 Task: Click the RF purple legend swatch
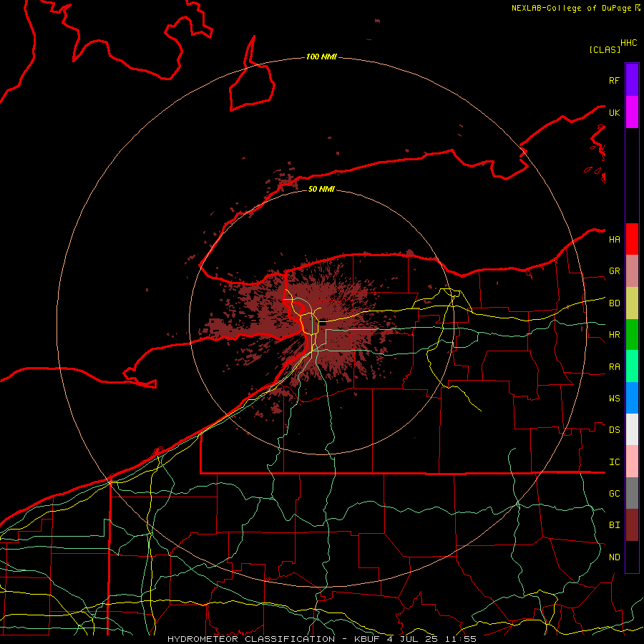click(632, 80)
